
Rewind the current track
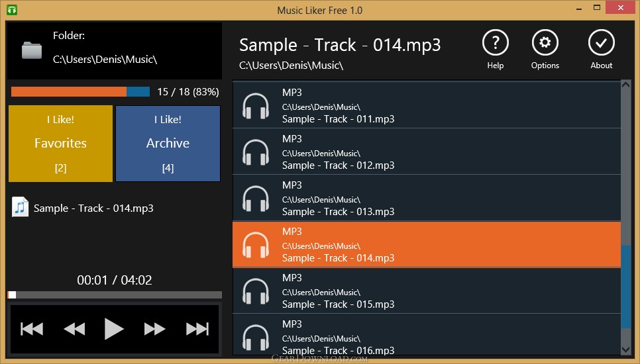74,328
